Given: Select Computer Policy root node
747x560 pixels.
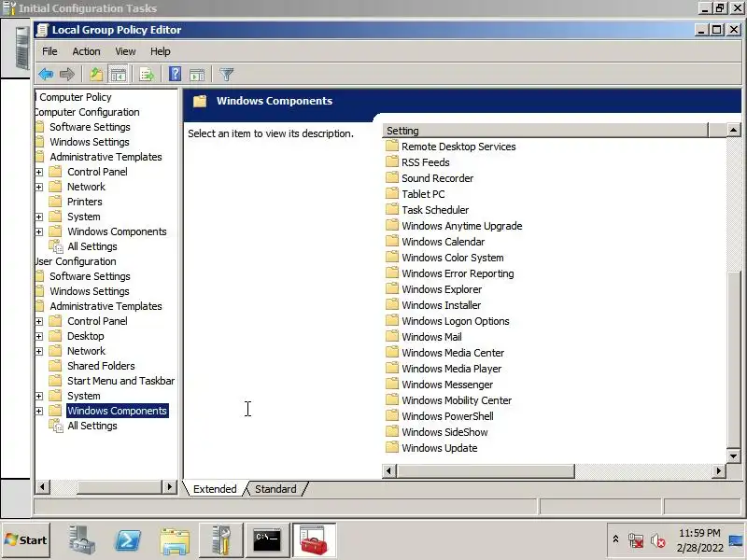Looking at the screenshot, I should click(x=76, y=97).
